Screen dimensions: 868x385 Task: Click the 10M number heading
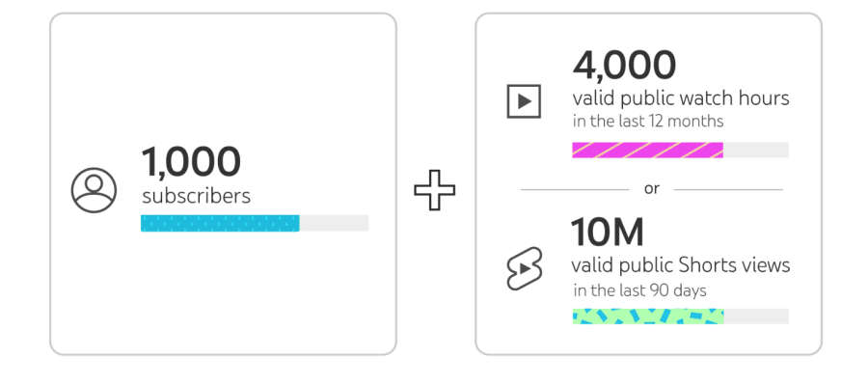click(608, 233)
